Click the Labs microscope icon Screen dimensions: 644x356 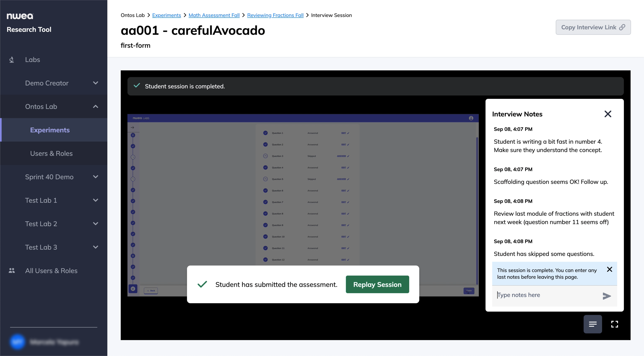click(11, 60)
